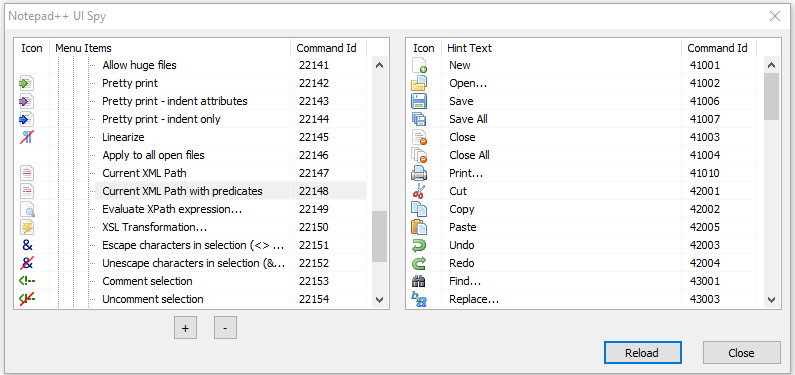
Task: Click right panel Icon column header
Action: click(x=424, y=48)
